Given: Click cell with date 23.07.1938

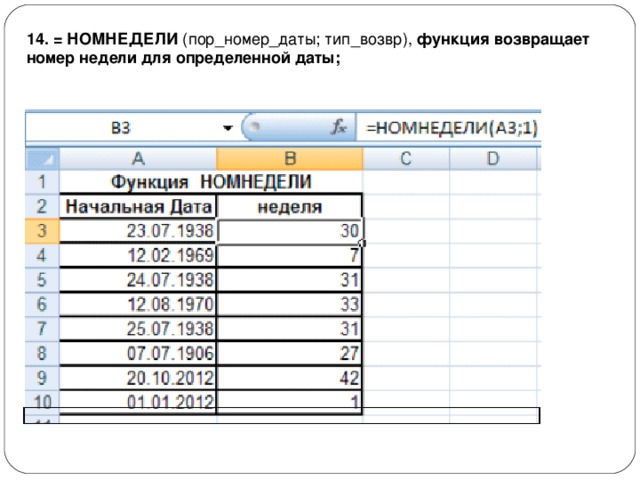Looking at the screenshot, I should [x=138, y=231].
